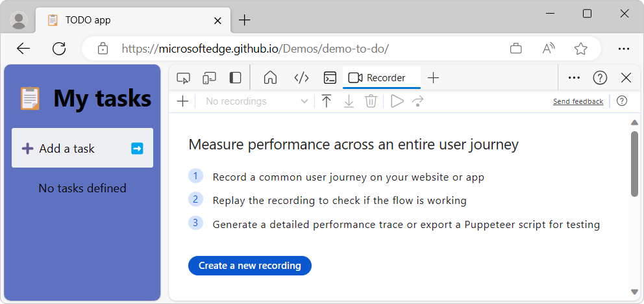Expand the No recordings dropdown
Image resolution: width=644 pixels, height=304 pixels.
pos(256,101)
